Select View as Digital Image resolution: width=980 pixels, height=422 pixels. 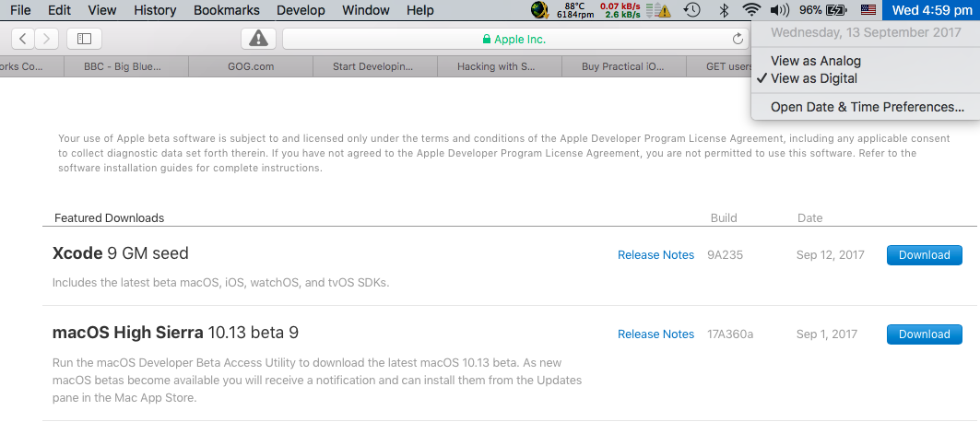[866, 78]
